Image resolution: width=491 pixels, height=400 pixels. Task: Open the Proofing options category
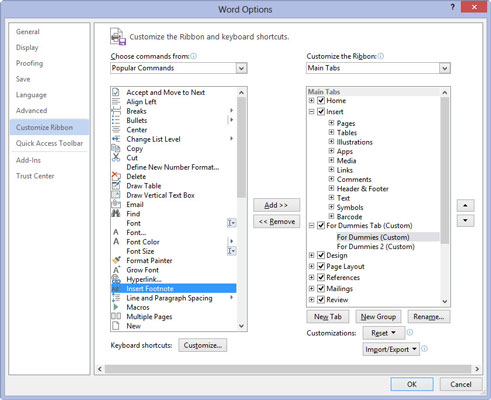[29, 63]
